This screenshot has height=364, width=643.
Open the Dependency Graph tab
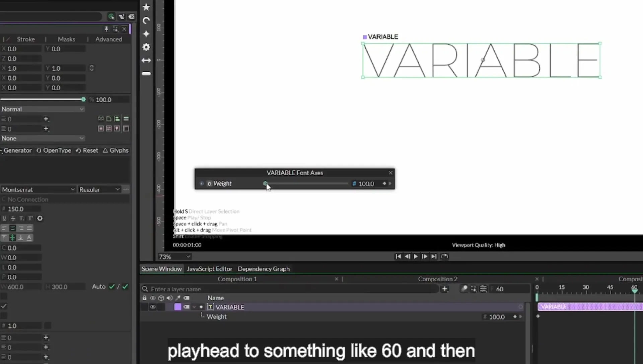pos(264,269)
